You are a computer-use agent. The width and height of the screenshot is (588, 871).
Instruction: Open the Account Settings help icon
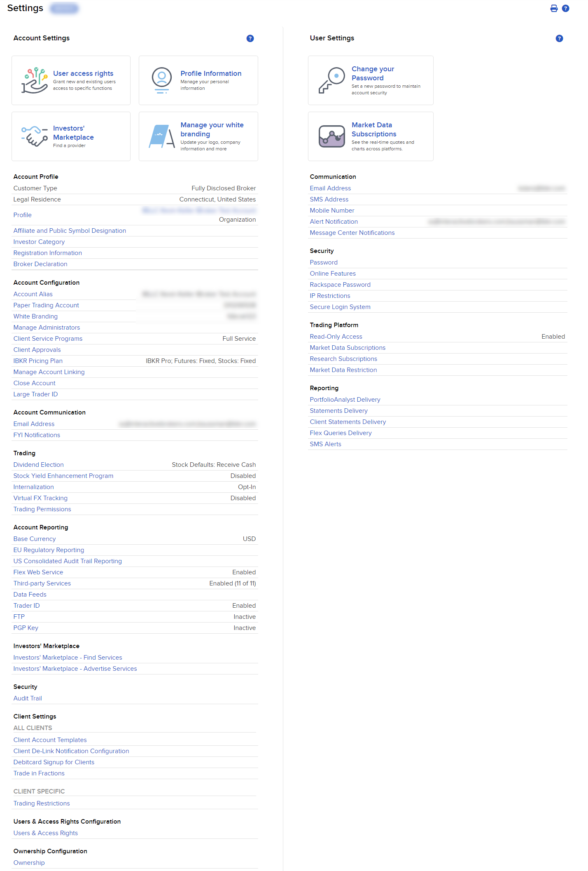pyautogui.click(x=250, y=38)
